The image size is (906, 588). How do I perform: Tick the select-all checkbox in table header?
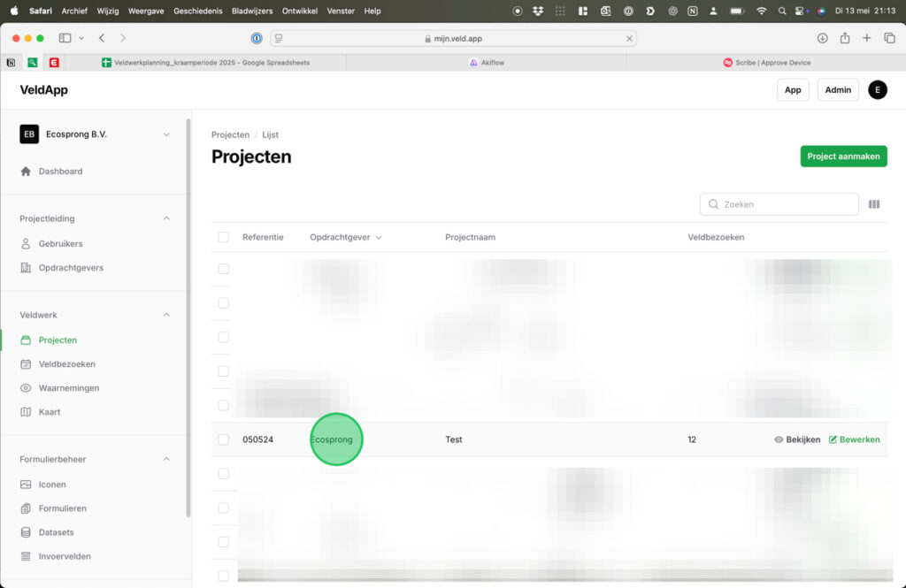(223, 237)
